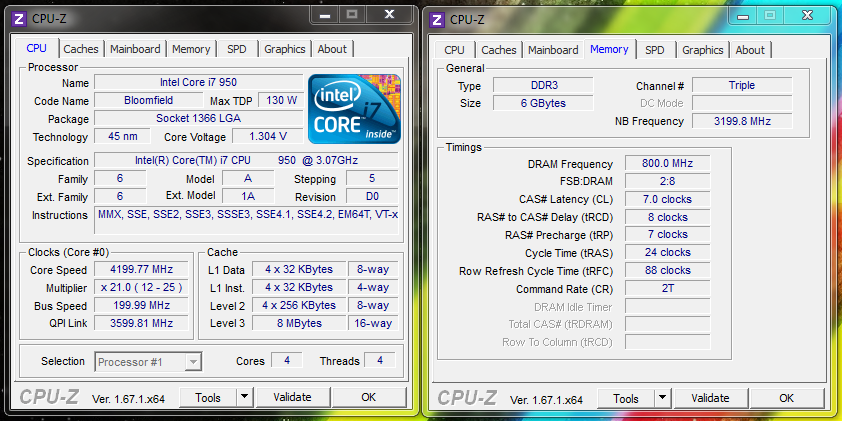This screenshot has width=842, height=421.
Task: Click the Package value 'Socket 1366 LGA'
Action: click(x=198, y=118)
